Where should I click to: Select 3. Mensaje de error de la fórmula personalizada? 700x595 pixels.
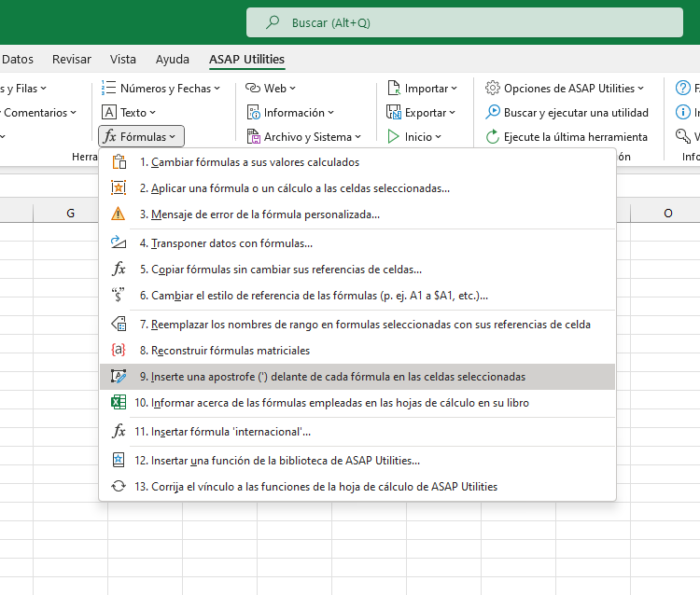357,214
